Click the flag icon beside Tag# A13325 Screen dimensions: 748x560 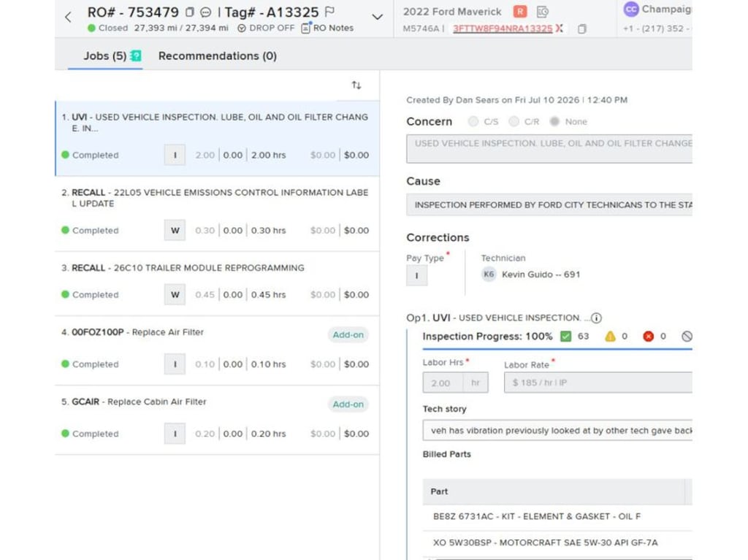coord(329,12)
